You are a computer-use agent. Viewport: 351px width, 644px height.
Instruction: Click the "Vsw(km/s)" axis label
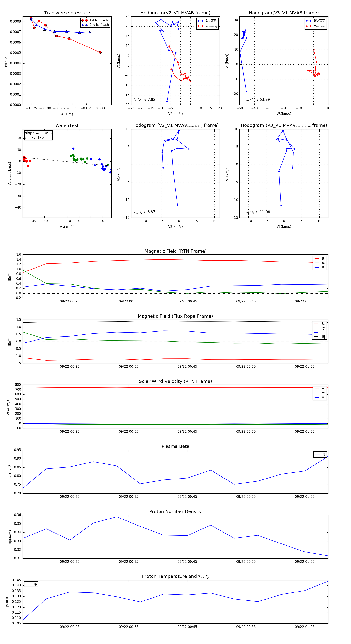[x=8, y=407]
